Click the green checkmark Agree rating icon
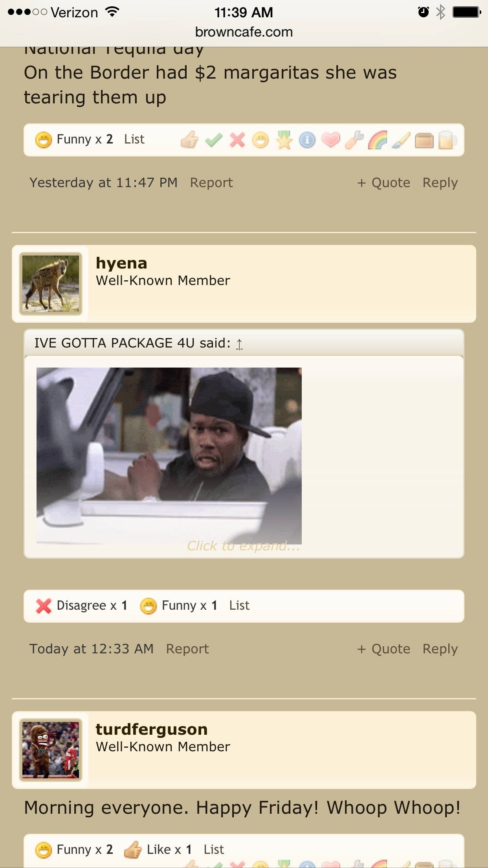488x868 pixels. point(213,140)
